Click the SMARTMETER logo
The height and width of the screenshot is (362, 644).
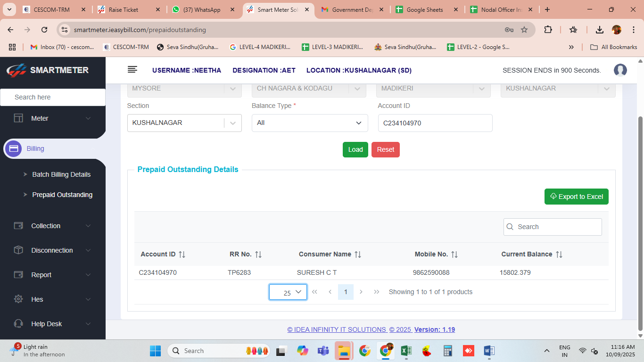[x=48, y=70]
